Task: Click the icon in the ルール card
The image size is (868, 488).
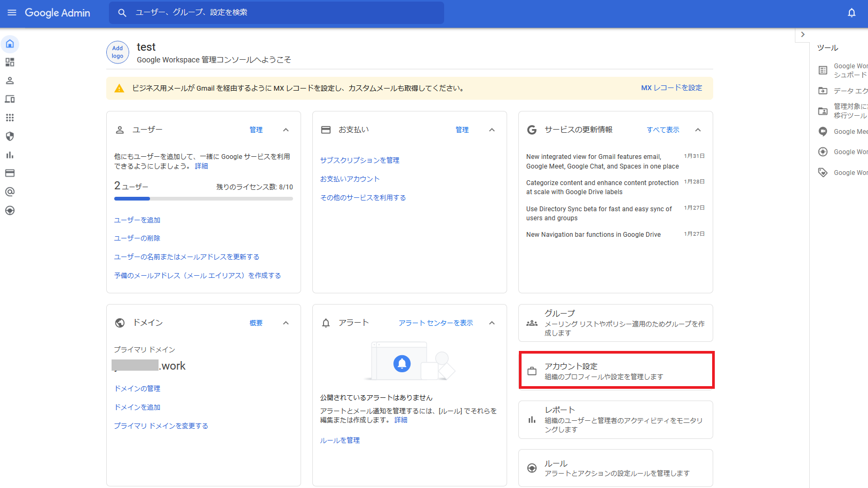Action: [532, 468]
